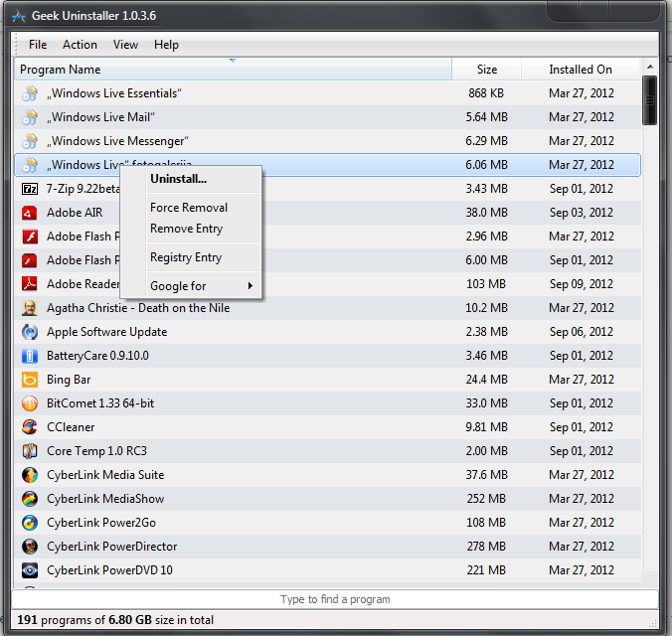This screenshot has height=636, width=672.
Task: Select the "Bing Bar" entry
Action: 327,380
